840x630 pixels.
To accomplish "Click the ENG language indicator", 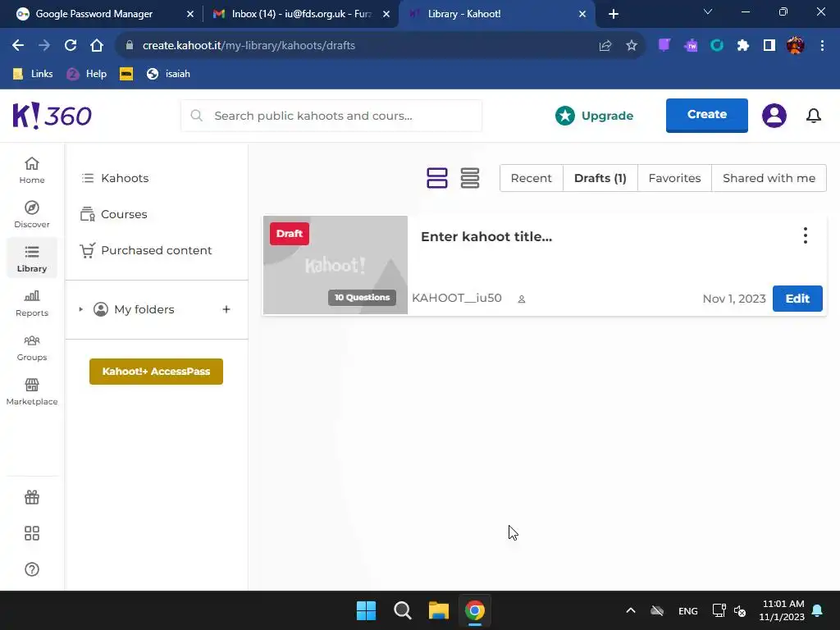I will tap(688, 610).
